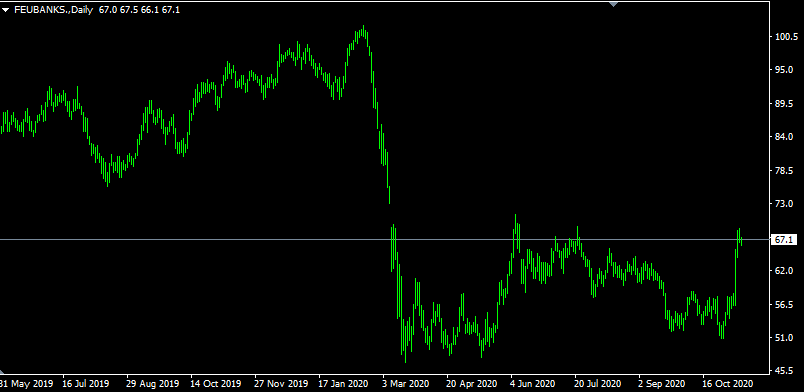The width and height of the screenshot is (804, 392).
Task: Click the 56.5 price axis label
Action: (x=785, y=305)
